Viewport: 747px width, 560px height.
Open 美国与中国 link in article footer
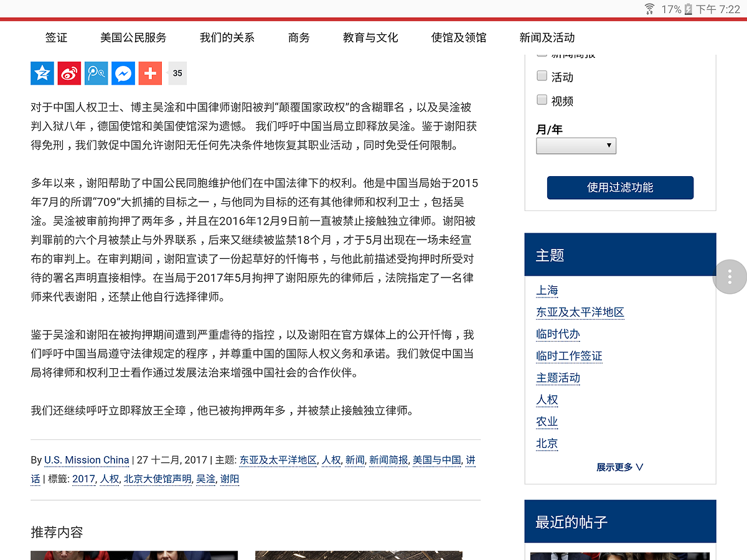(437, 460)
